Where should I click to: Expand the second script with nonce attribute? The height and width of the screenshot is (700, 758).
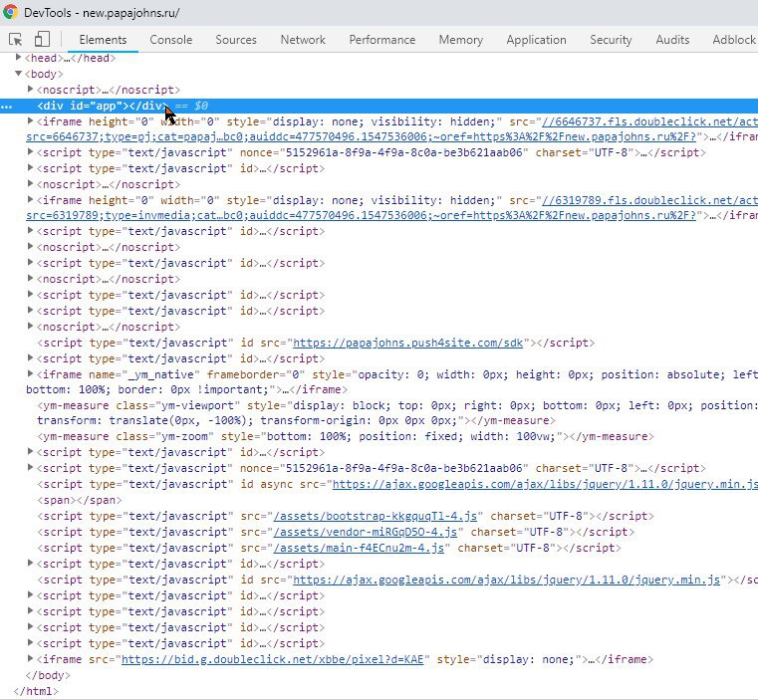tap(31, 467)
